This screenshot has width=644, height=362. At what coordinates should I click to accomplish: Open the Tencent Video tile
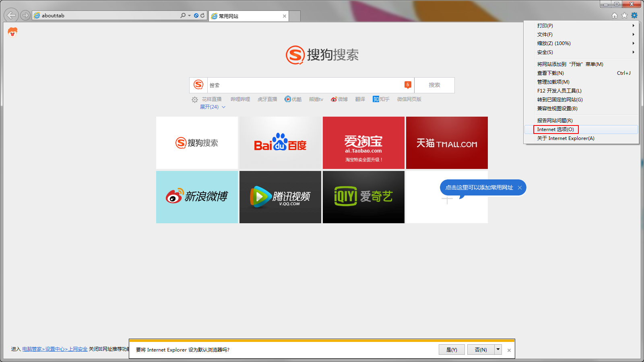[280, 197]
